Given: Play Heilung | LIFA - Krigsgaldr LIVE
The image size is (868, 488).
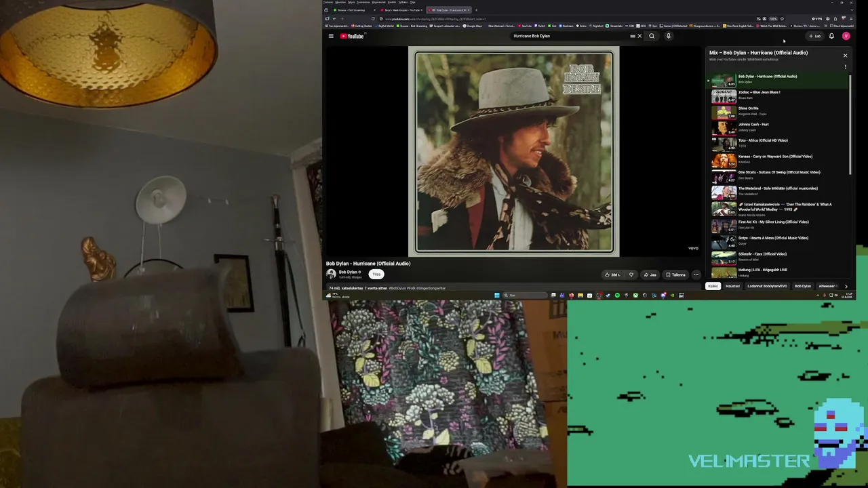Looking at the screenshot, I should [x=778, y=272].
